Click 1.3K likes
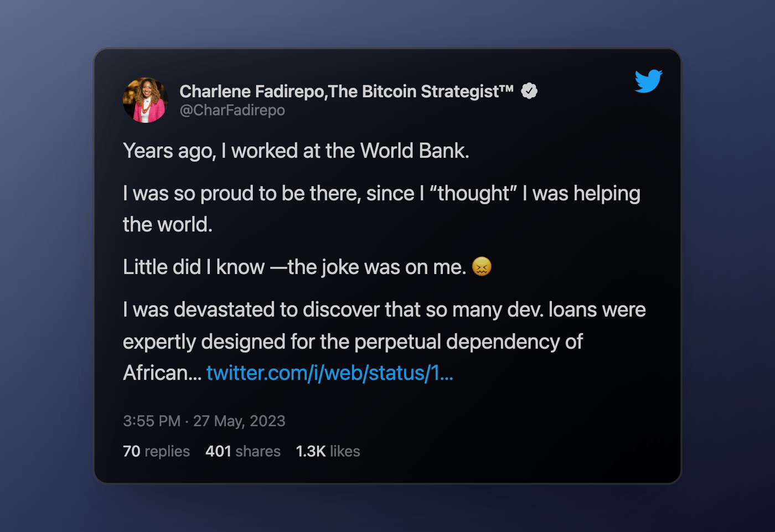Viewport: 775px width, 532px height. 327,451
